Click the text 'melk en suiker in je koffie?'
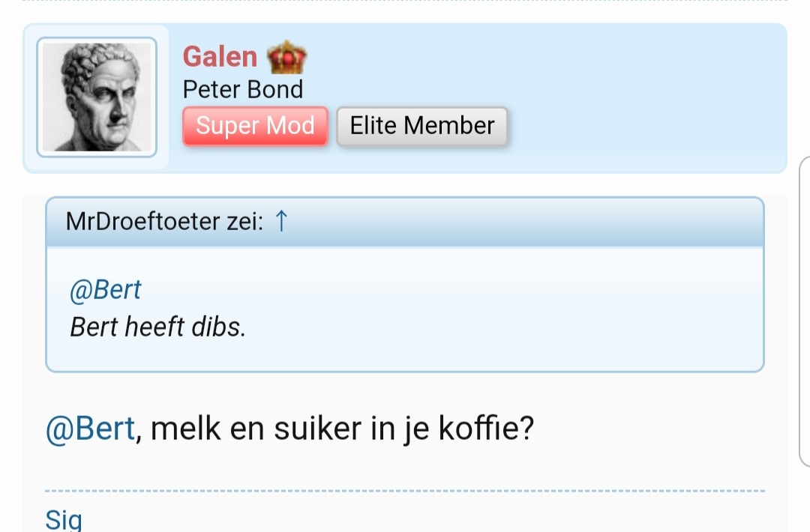 point(342,429)
